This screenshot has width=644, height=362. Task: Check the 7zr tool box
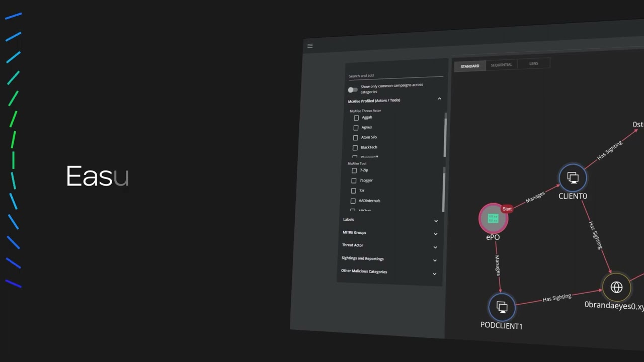pos(353,191)
